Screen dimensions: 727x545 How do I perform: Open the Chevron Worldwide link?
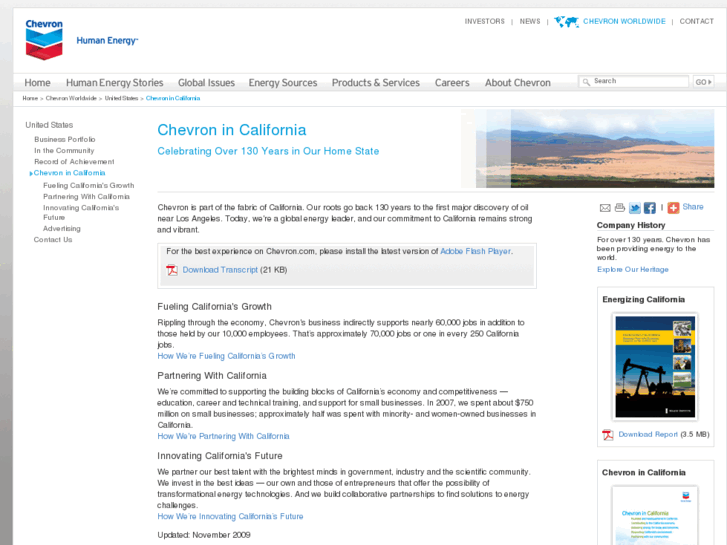tap(624, 21)
